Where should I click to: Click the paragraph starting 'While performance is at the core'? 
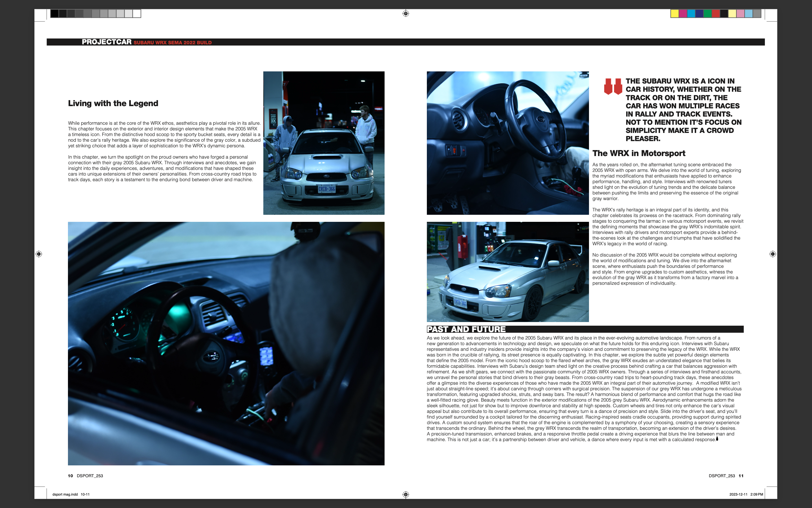(x=164, y=134)
